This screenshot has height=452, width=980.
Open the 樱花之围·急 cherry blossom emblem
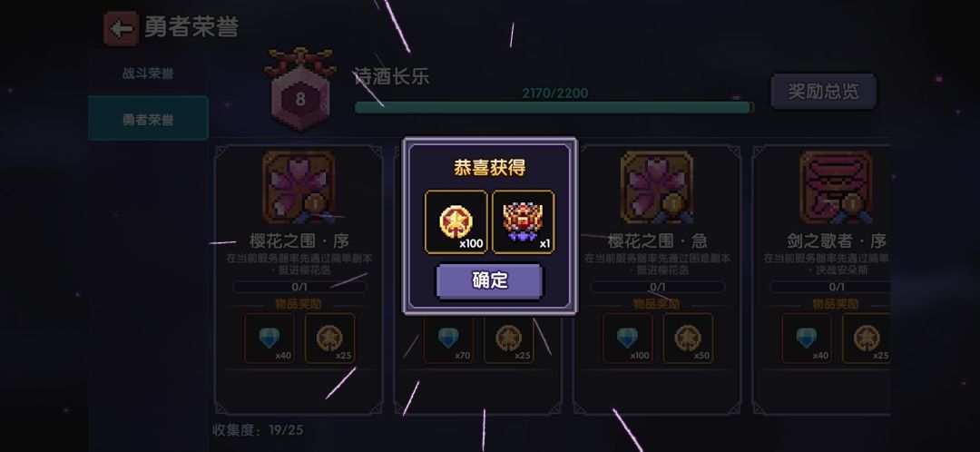(657, 187)
